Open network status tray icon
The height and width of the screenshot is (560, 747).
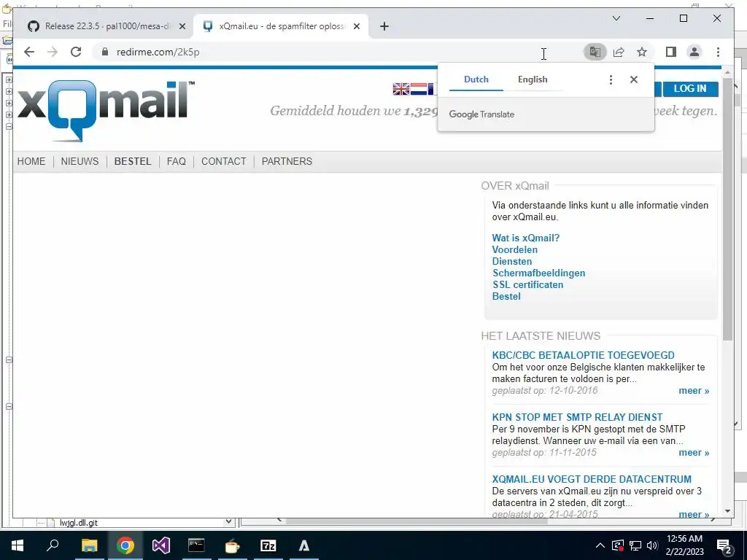coord(635,545)
